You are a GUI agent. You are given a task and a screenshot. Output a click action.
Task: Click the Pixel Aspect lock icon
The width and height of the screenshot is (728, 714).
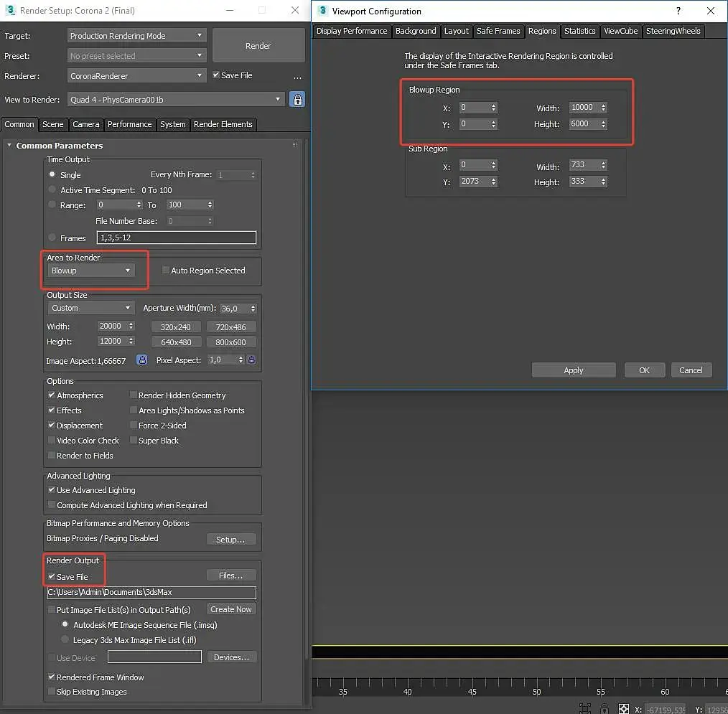[x=251, y=360]
